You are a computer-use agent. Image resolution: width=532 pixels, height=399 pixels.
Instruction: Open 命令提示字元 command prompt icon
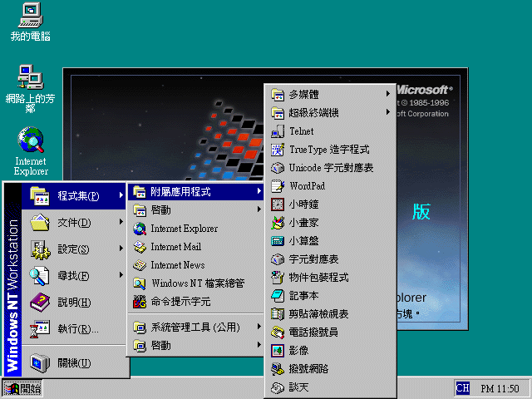(x=140, y=301)
